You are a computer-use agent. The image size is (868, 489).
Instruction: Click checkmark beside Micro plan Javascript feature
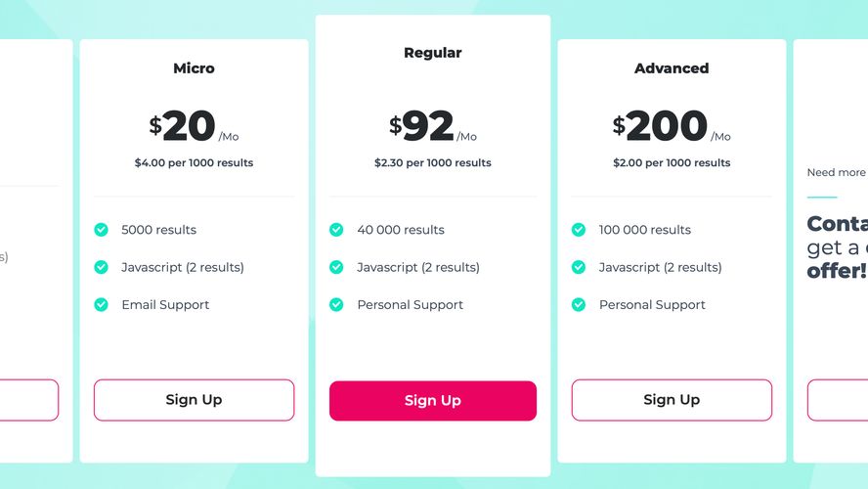pos(101,267)
